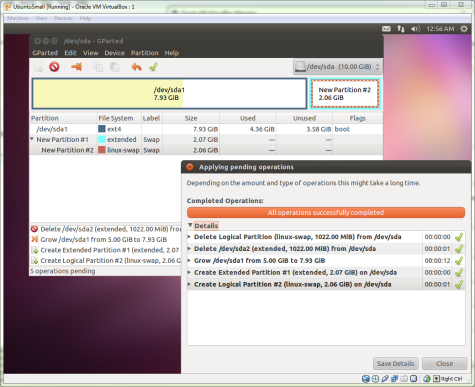Screen dimensions: 475x387
Task: Open the Edit menu in GParted
Action: tap(70, 53)
